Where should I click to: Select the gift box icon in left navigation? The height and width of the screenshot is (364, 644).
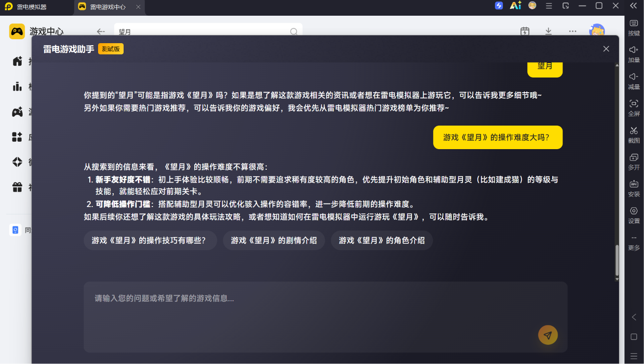pyautogui.click(x=17, y=187)
